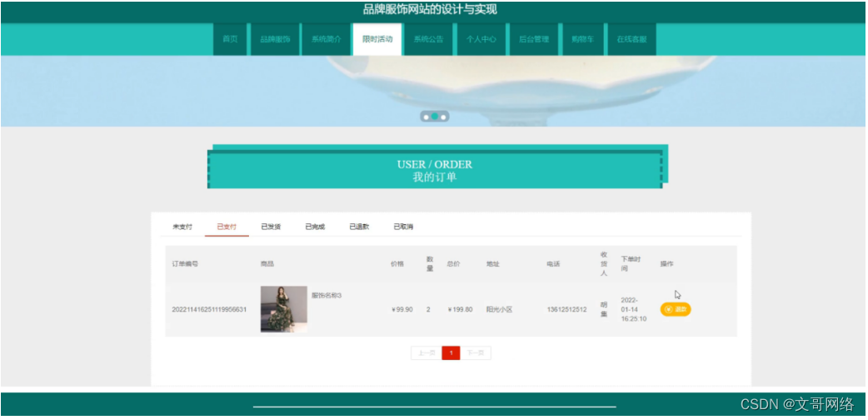Open 后台管理 in the navigation bar
The width and height of the screenshot is (868, 420).
pos(534,39)
